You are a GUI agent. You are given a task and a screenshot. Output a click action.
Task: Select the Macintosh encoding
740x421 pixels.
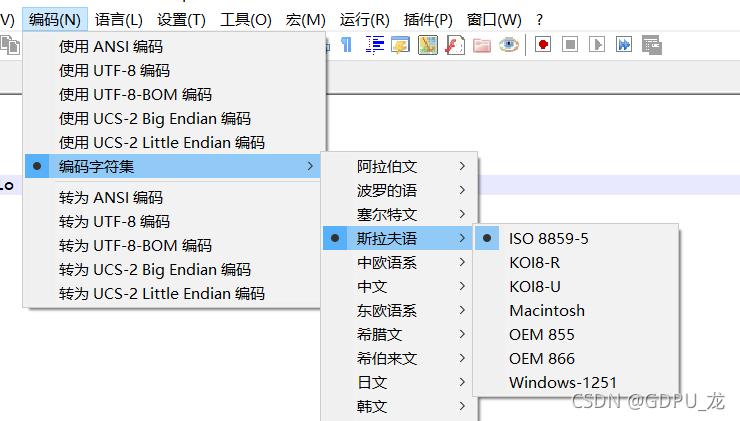[x=576, y=311]
